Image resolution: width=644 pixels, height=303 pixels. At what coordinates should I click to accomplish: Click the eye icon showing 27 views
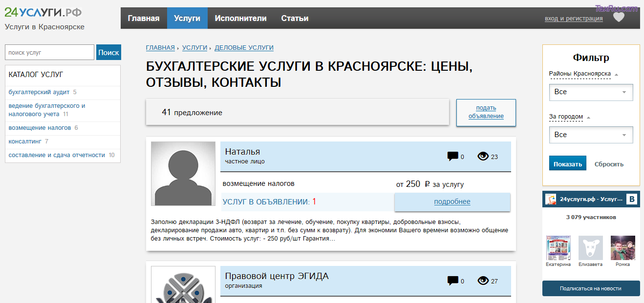[483, 281]
